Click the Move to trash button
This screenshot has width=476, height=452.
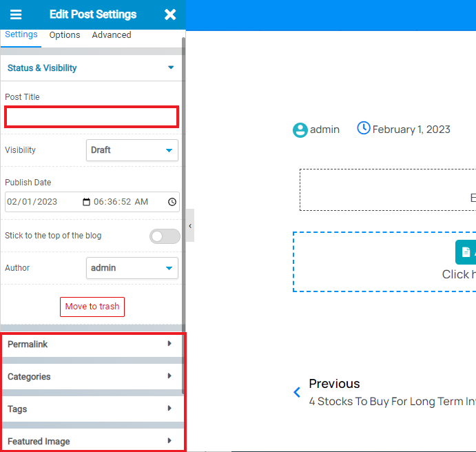click(x=92, y=307)
